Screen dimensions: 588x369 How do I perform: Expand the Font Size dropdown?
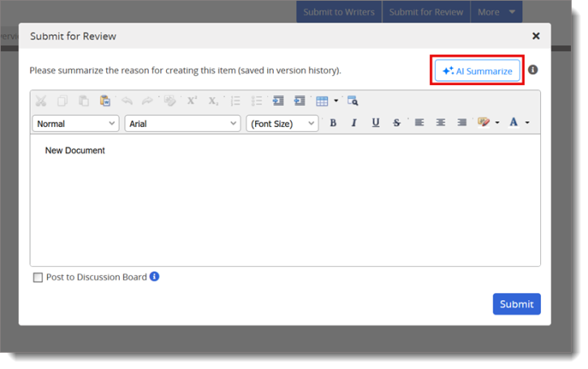pos(282,123)
